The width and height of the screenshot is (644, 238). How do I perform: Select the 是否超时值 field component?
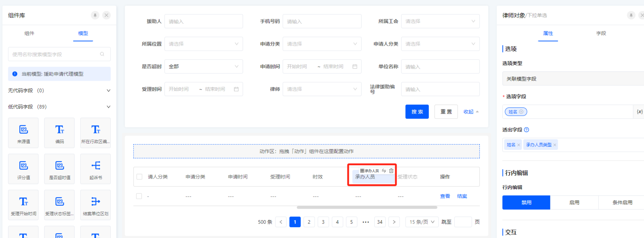(x=59, y=169)
